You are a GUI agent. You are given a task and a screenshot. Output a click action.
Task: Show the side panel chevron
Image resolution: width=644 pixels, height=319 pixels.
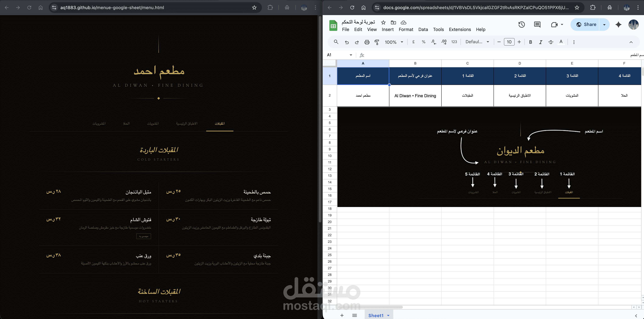click(x=636, y=316)
